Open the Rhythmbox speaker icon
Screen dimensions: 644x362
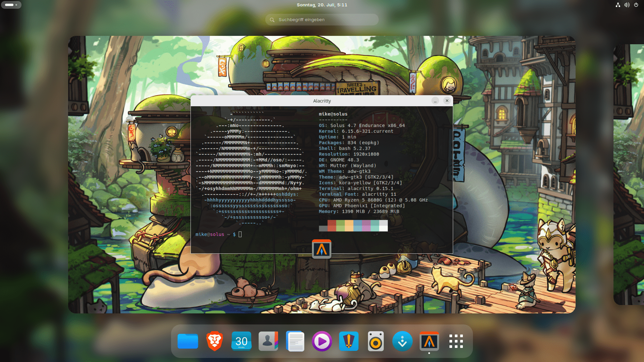coord(376,341)
